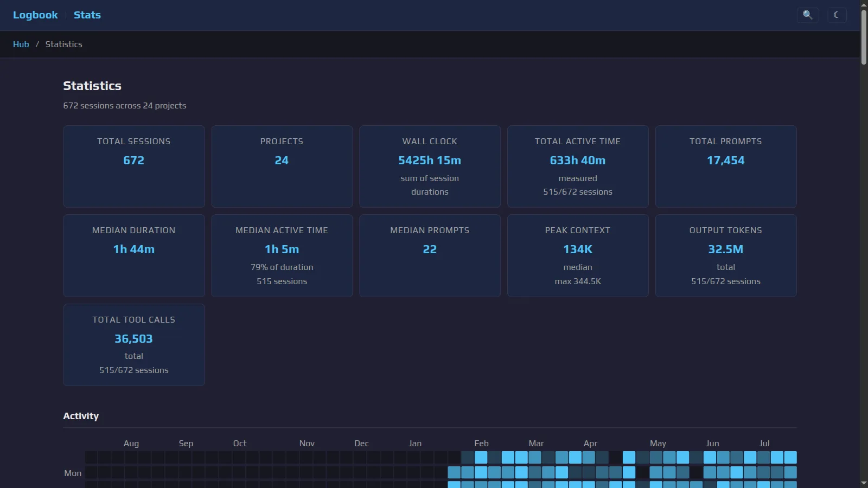Click the TOTAL TOOL CALLS label
This screenshot has height=488, width=868.
click(x=134, y=320)
